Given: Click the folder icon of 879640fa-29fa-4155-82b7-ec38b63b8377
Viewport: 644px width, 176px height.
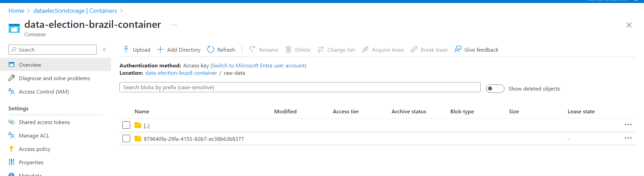Looking at the screenshot, I should [x=138, y=138].
